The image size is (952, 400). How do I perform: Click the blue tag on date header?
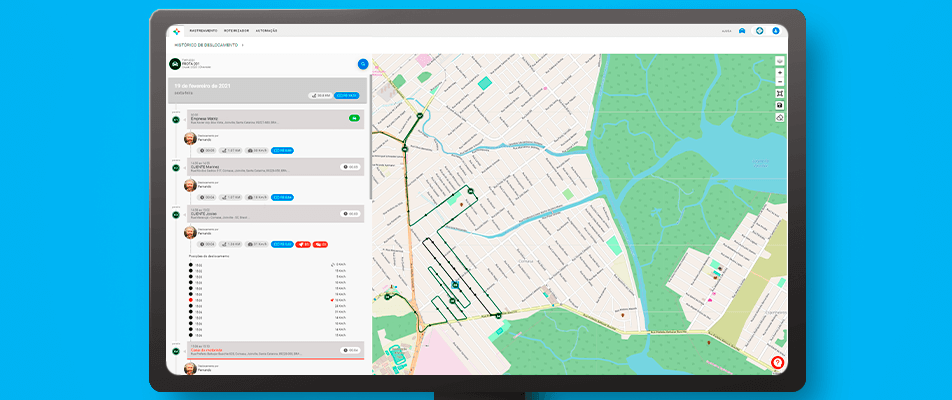coord(347,95)
